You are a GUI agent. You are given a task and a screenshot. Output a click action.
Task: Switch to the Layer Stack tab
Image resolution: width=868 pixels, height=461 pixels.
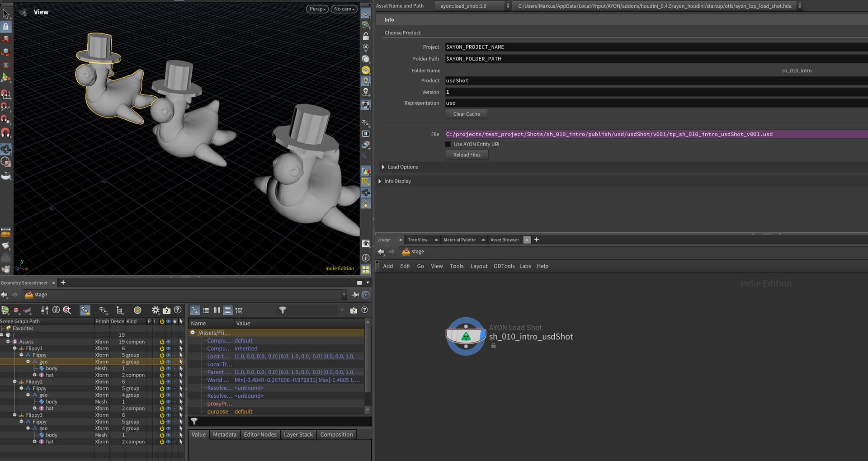click(x=298, y=434)
